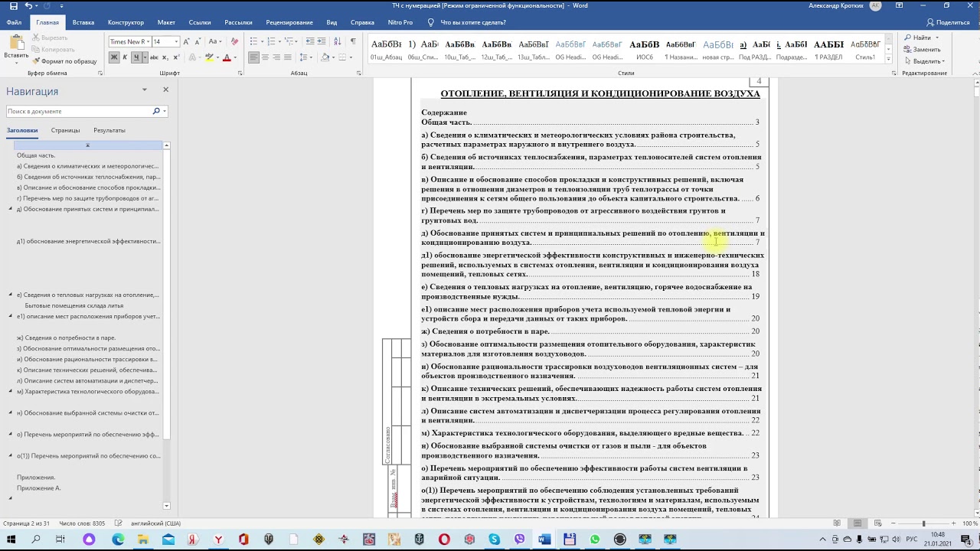Open the Navigation pane options dropdown arrow
Image resolution: width=980 pixels, height=551 pixels.
144,90
